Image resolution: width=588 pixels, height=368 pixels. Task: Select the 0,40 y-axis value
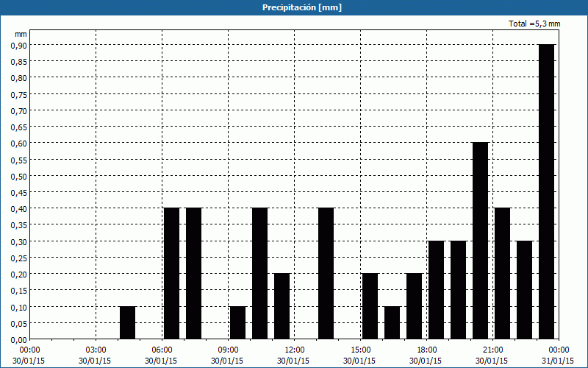(x=19, y=209)
